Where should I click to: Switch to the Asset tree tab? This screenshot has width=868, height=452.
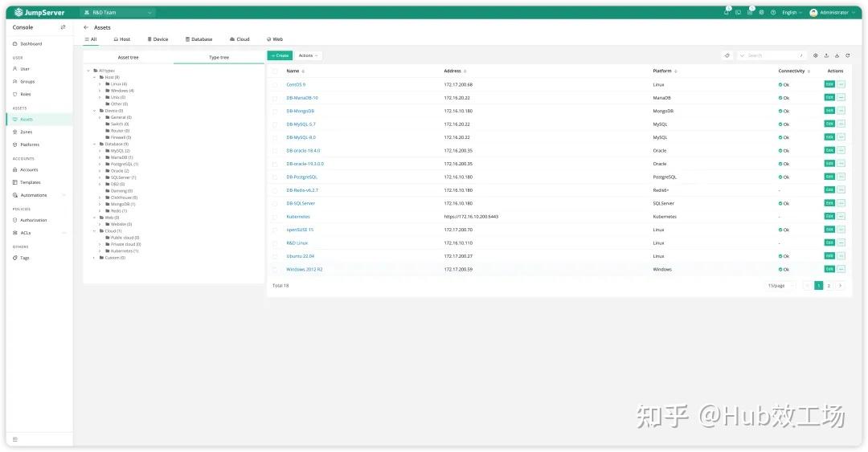[x=128, y=58]
